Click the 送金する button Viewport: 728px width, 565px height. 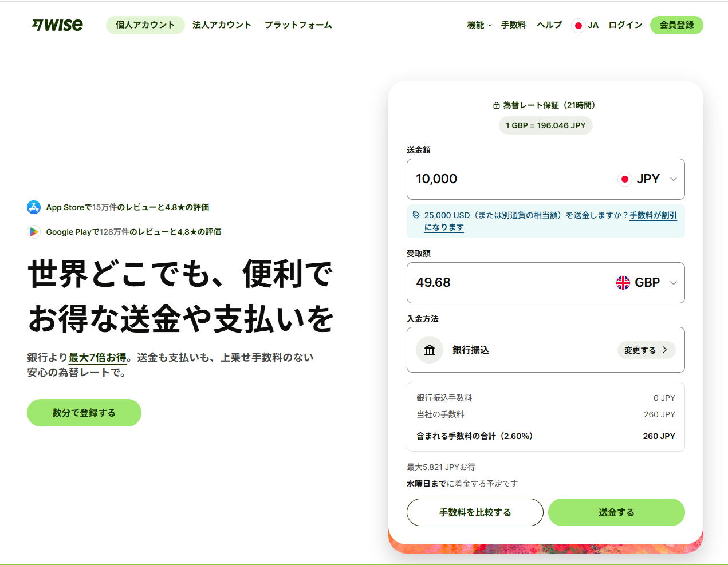(616, 512)
